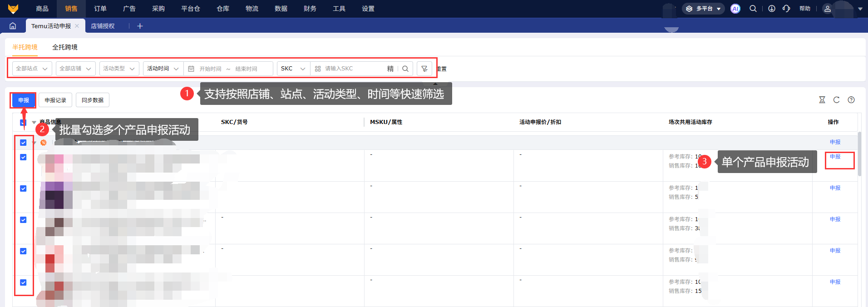The width and height of the screenshot is (868, 307).
Task: Open the 活动类型 dropdown
Action: [x=119, y=69]
